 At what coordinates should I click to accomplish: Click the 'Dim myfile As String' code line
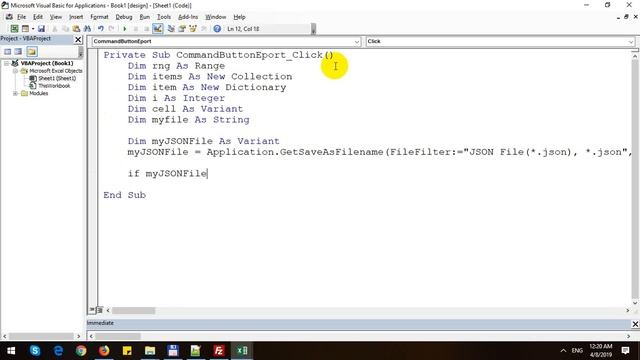click(189, 120)
